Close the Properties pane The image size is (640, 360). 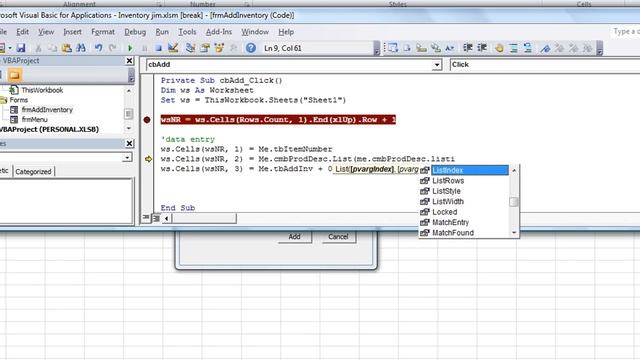[129, 143]
